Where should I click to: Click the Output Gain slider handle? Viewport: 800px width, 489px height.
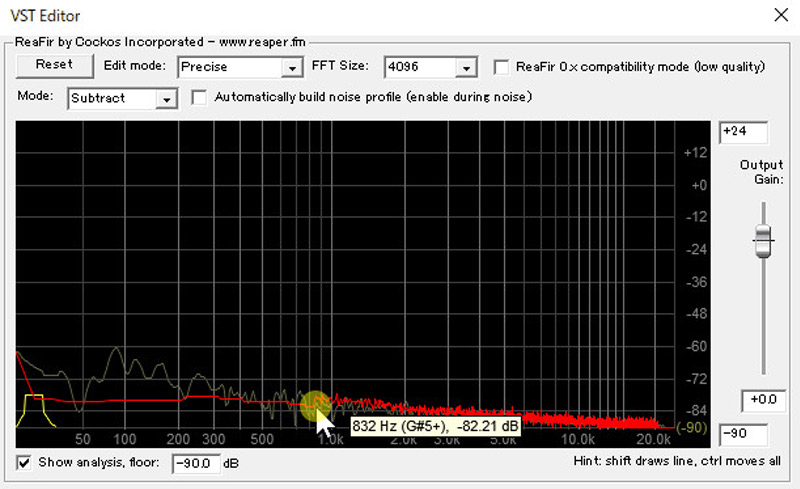click(763, 238)
